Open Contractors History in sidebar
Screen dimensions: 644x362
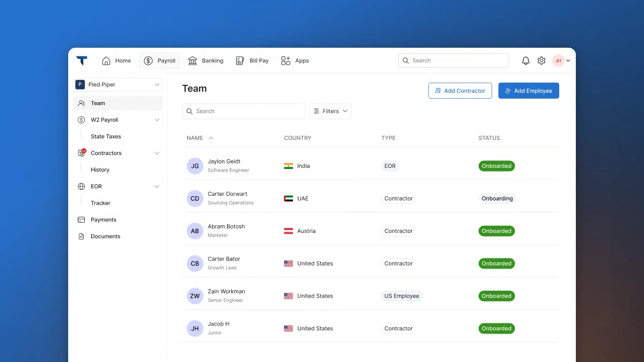point(100,169)
